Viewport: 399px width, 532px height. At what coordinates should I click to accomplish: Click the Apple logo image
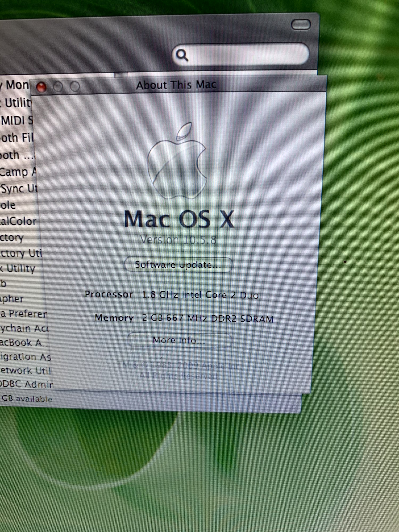pos(177,161)
